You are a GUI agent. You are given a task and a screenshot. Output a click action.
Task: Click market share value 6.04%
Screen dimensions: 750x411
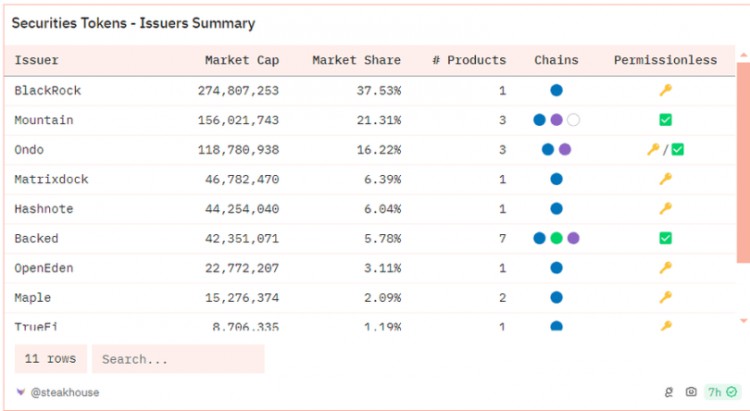click(383, 209)
